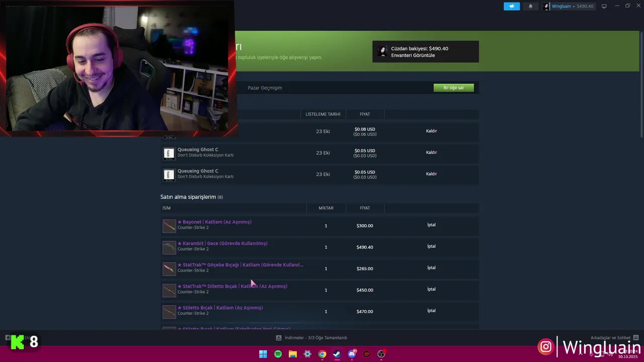Open Windows Start menu

263,354
